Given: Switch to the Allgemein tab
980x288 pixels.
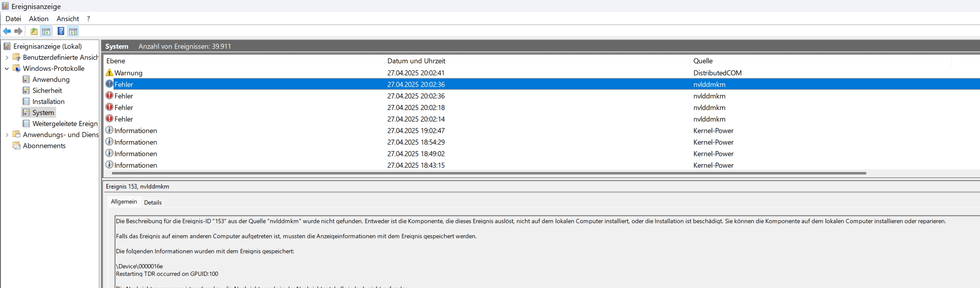Looking at the screenshot, I should pyautogui.click(x=123, y=202).
